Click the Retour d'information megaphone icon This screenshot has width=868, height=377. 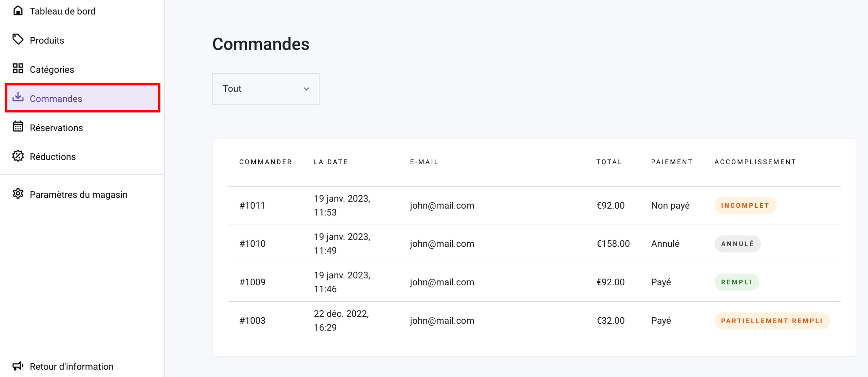18,366
